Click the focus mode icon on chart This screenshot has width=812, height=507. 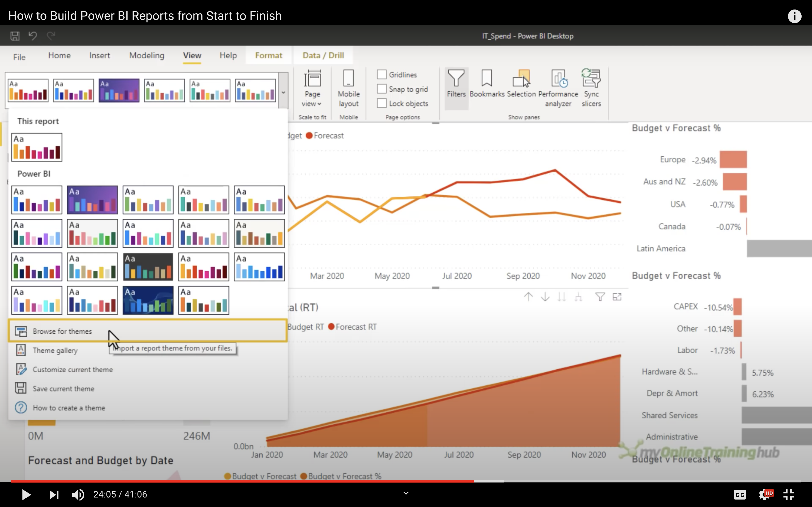click(x=617, y=297)
